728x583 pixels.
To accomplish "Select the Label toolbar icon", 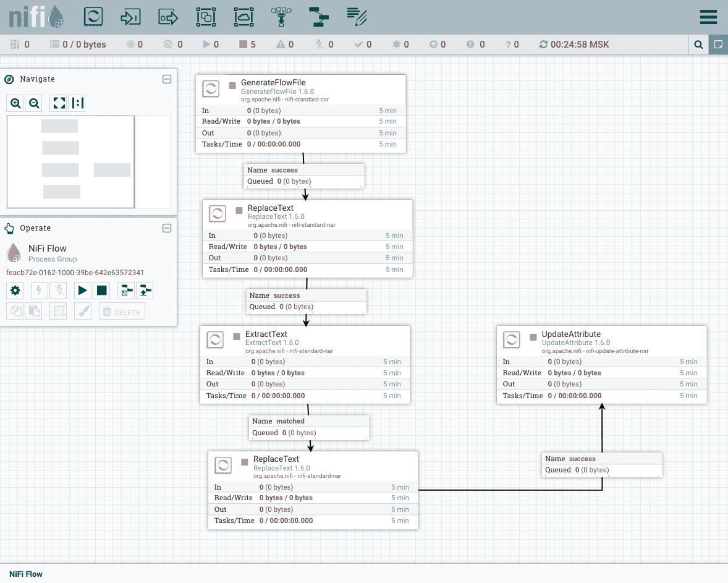I will [357, 17].
